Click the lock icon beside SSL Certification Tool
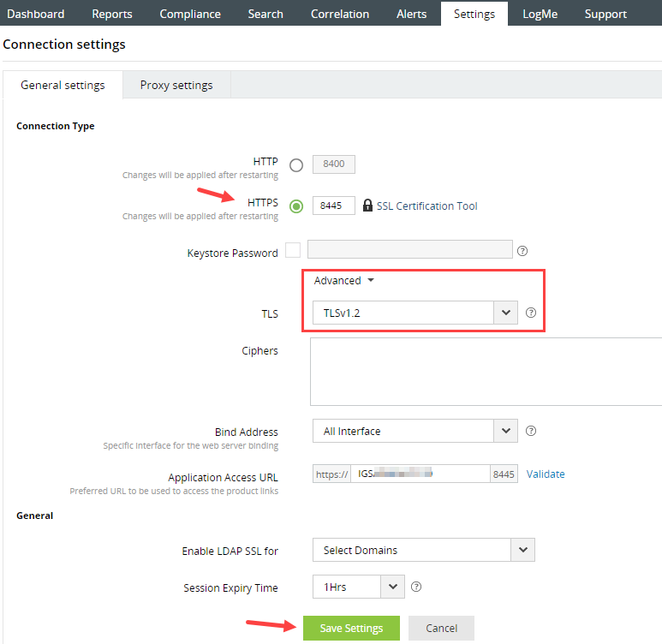The width and height of the screenshot is (662, 644). tap(367, 206)
